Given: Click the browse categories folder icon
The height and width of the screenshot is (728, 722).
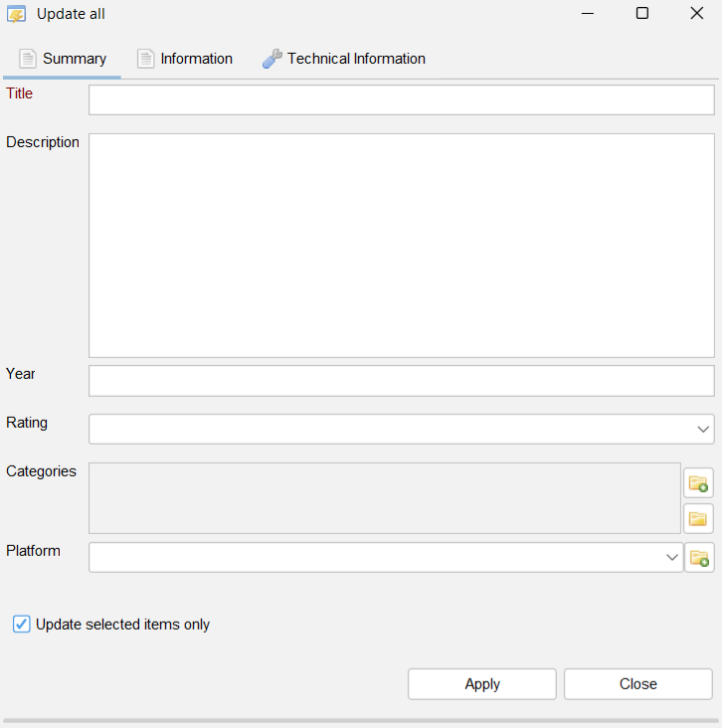Looking at the screenshot, I should 698,518.
